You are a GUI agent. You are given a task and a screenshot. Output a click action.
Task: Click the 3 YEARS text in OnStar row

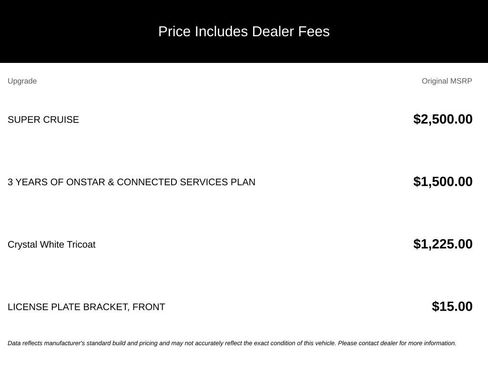click(x=28, y=182)
